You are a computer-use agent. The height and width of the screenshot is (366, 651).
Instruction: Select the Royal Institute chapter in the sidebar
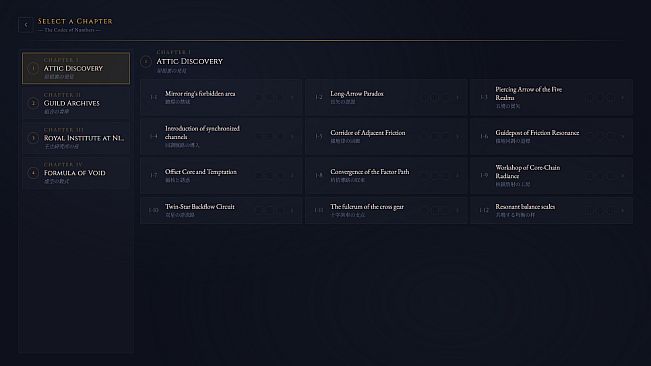point(76,138)
